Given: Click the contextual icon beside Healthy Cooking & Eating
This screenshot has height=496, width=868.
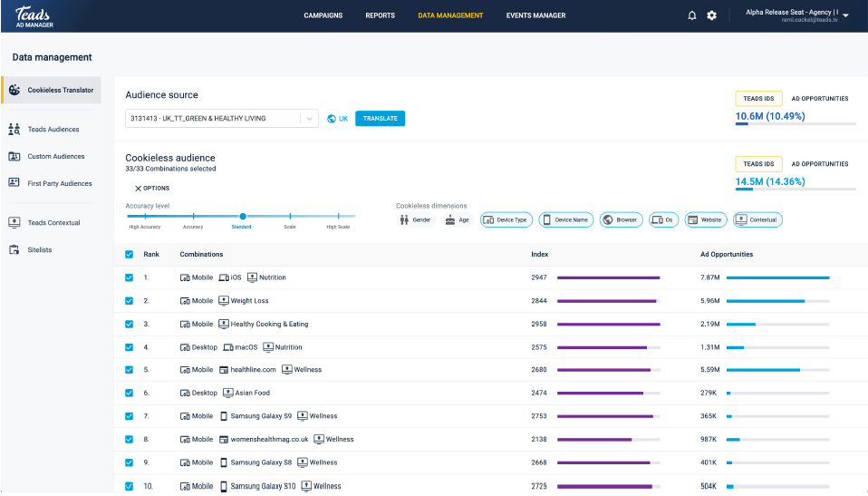Looking at the screenshot, I should [x=224, y=324].
